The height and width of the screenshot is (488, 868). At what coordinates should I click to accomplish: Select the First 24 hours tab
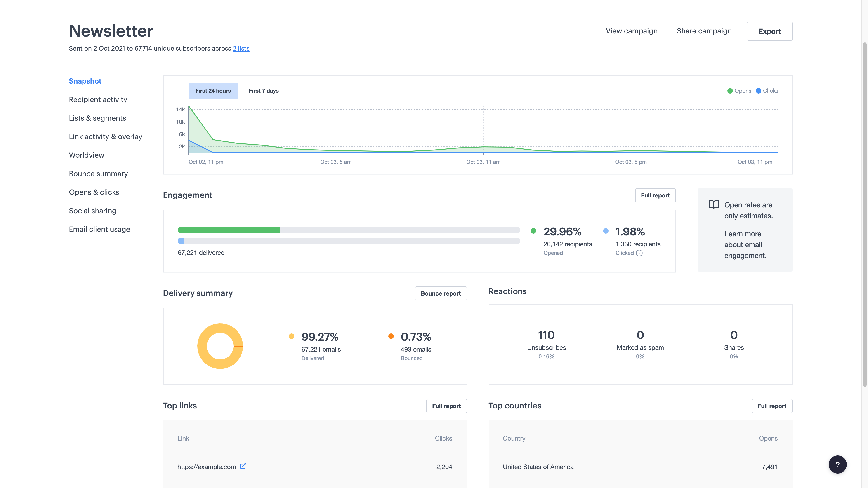213,91
